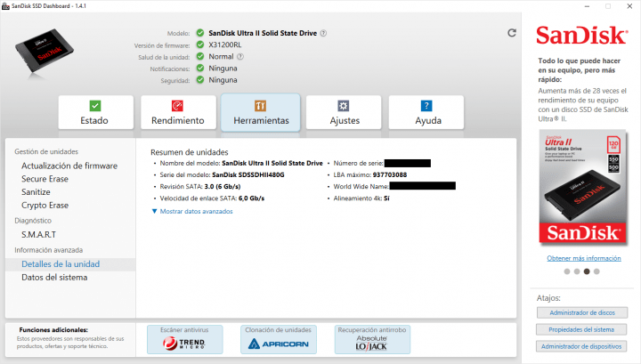Open Administrador de dispositivos shortcut
This screenshot has width=641, height=364.
click(x=581, y=346)
